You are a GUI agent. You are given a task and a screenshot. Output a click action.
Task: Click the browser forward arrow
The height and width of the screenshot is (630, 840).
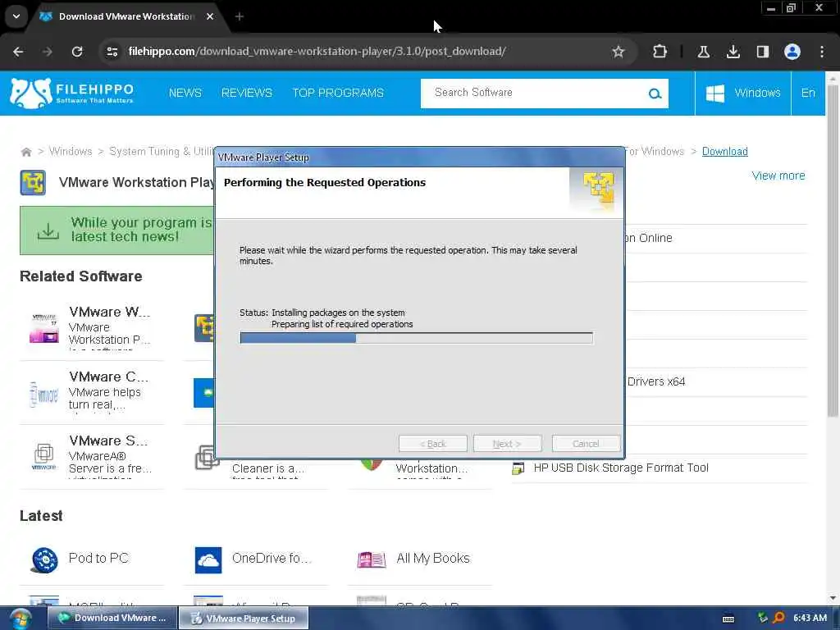pyautogui.click(x=48, y=52)
